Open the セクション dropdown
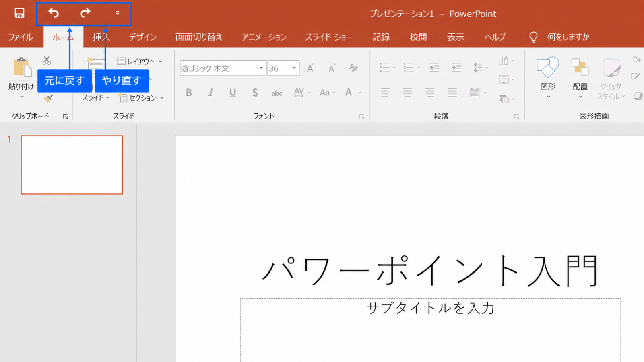644x362 pixels. click(x=141, y=98)
